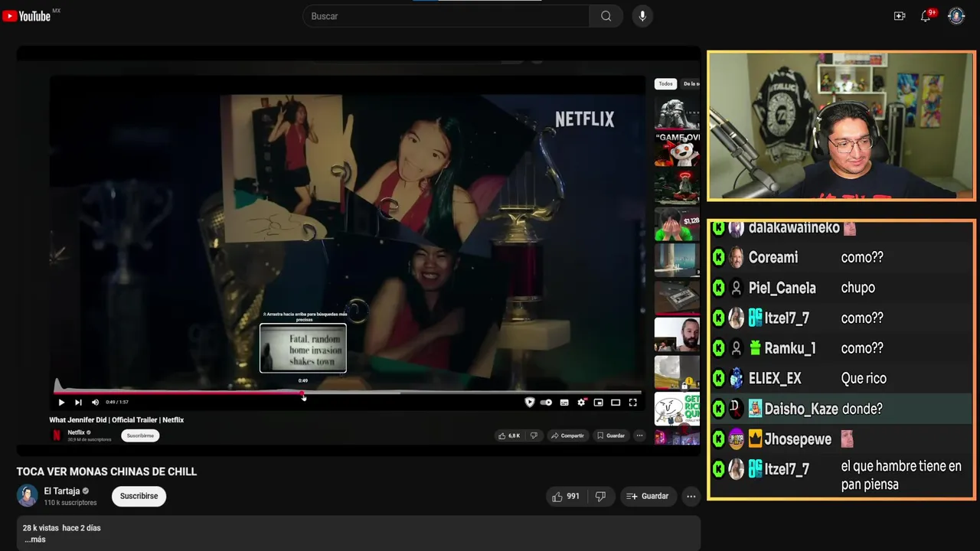Click the El Tartaja channel name
The height and width of the screenshot is (551, 980).
point(62,491)
